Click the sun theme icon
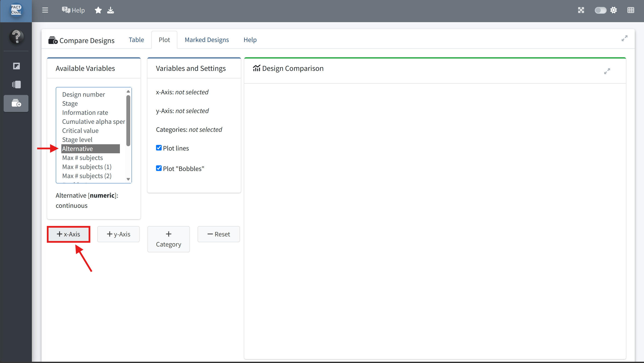The width and height of the screenshot is (644, 363). (x=613, y=10)
